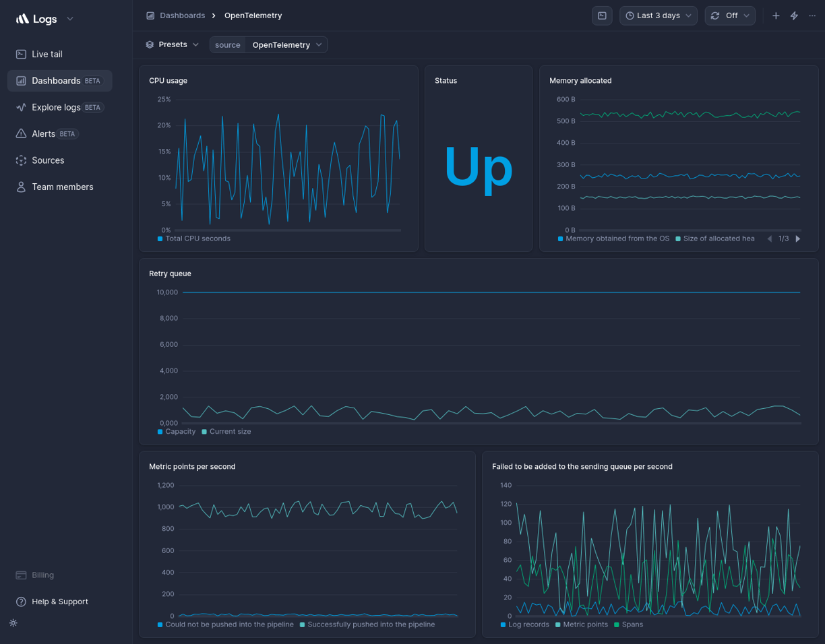Open the Presets selector
The height and width of the screenshot is (644, 825).
(172, 44)
